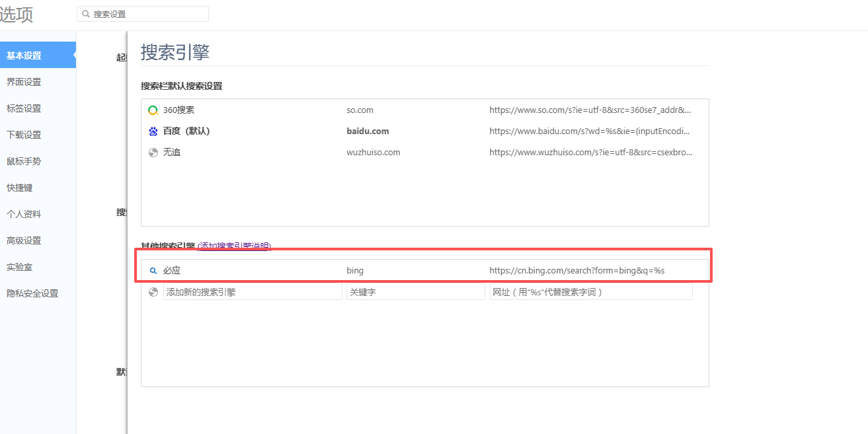Click the 网址 URL input field
The height and width of the screenshot is (434, 868).
[x=590, y=292]
